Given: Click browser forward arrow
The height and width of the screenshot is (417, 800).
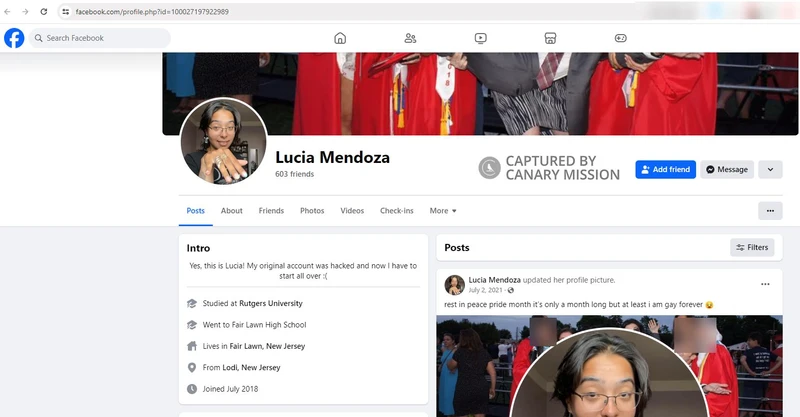Looking at the screenshot, I should [25, 11].
